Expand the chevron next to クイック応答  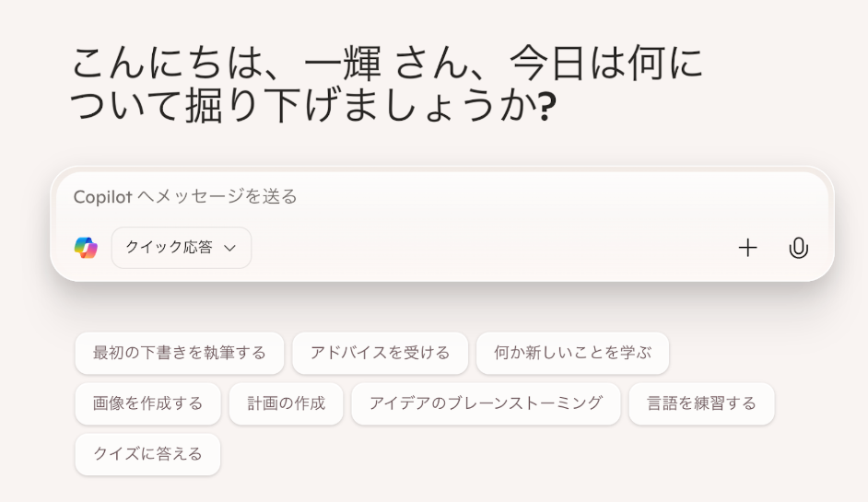[229, 248]
